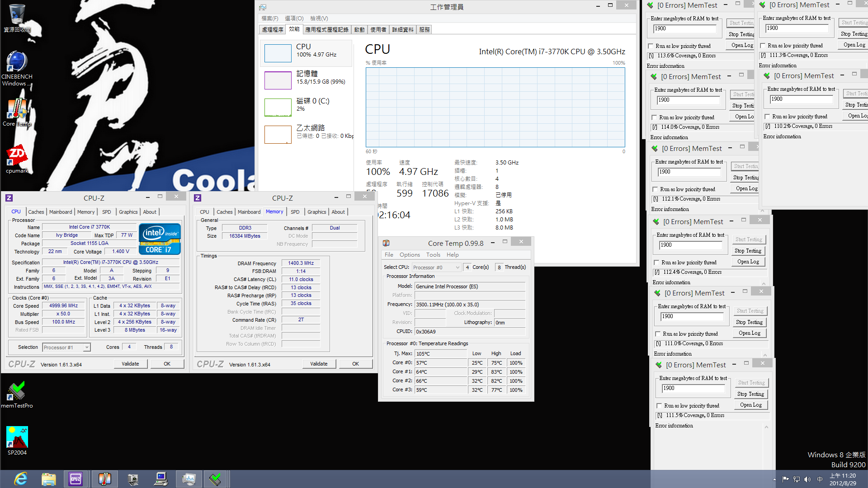This screenshot has height=488, width=868.
Task: Toggle low priority checkbox in 112.4% Coverage MemTest
Action: [656, 263]
